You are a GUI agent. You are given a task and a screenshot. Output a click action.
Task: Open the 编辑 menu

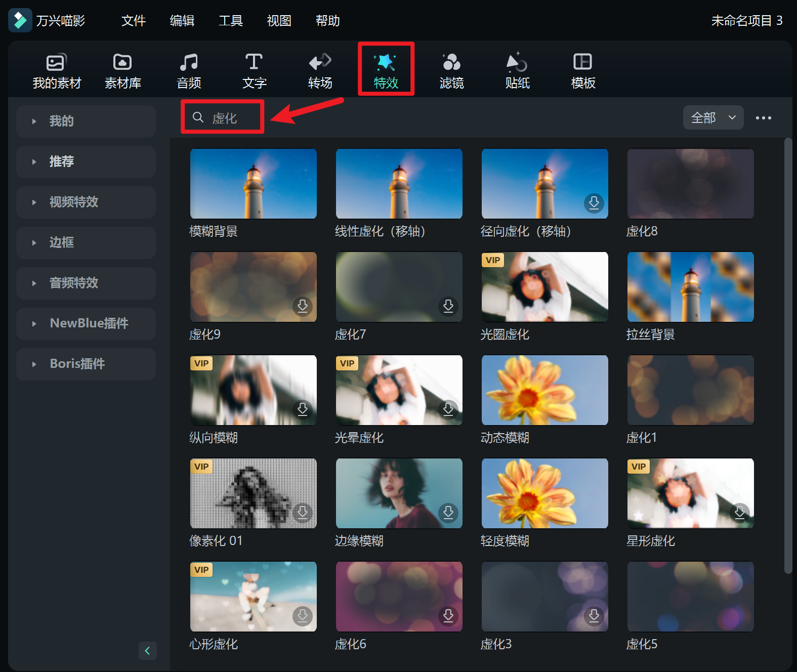182,21
